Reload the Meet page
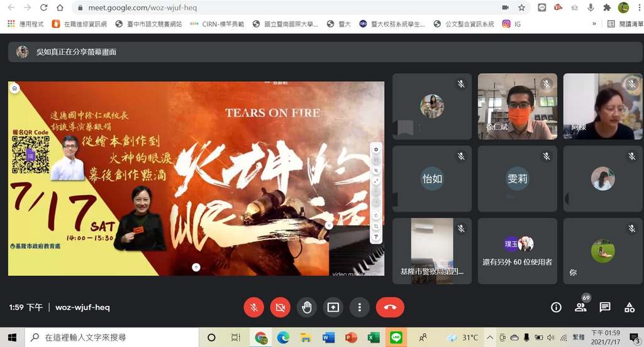 pos(43,8)
